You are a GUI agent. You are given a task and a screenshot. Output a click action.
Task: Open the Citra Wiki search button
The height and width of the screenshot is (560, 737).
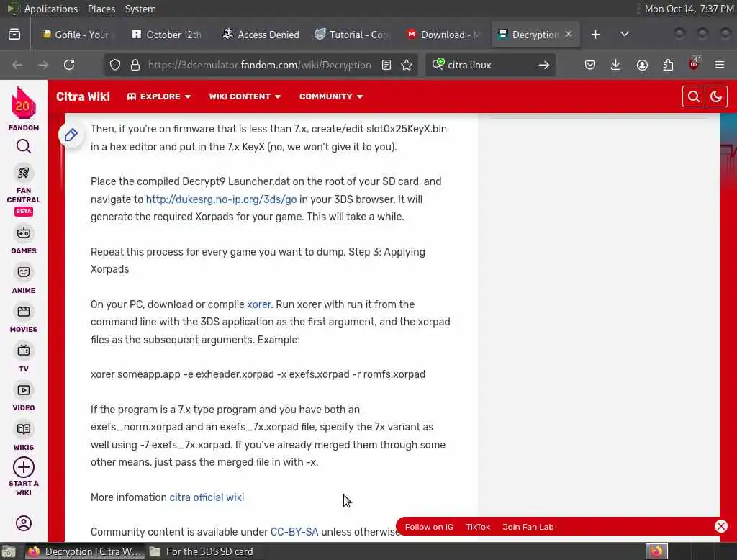coord(693,96)
